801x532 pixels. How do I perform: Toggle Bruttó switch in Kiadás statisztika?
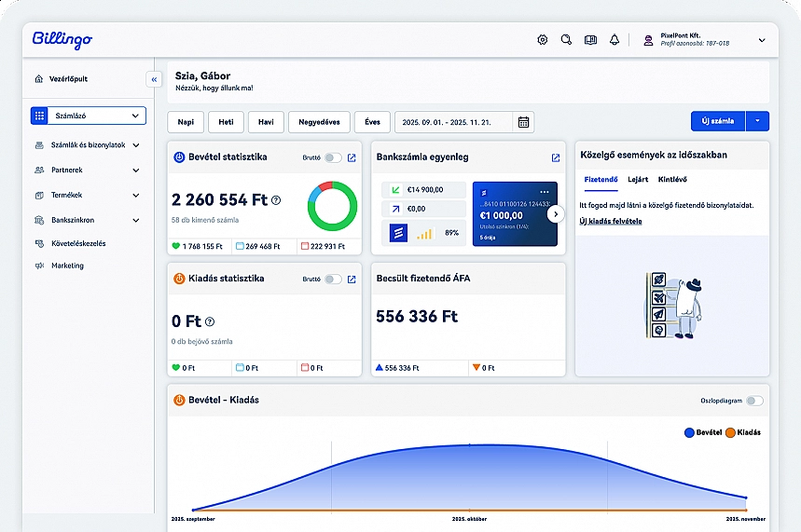[333, 279]
